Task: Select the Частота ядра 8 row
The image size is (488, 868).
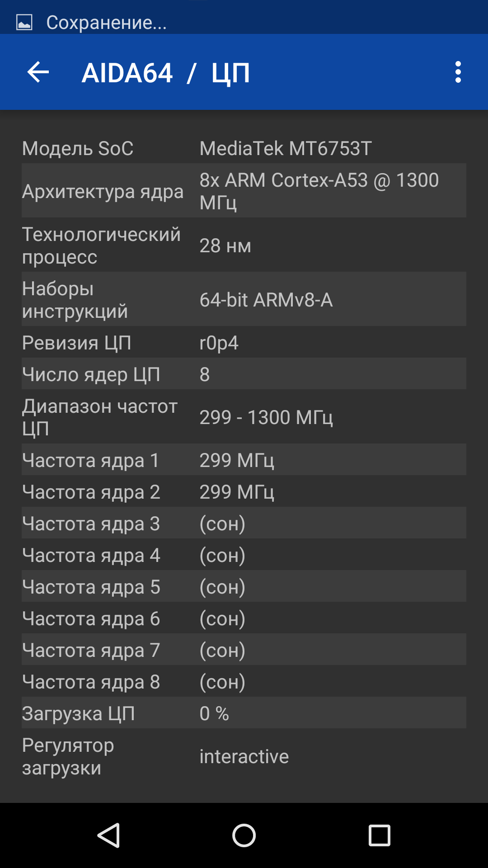Action: tap(244, 681)
